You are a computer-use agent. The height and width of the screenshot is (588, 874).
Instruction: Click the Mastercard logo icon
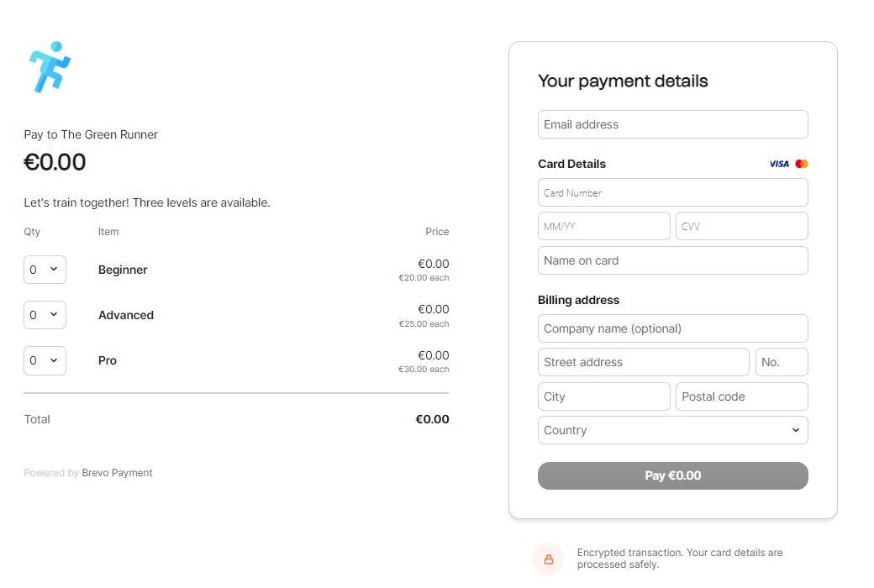point(802,164)
